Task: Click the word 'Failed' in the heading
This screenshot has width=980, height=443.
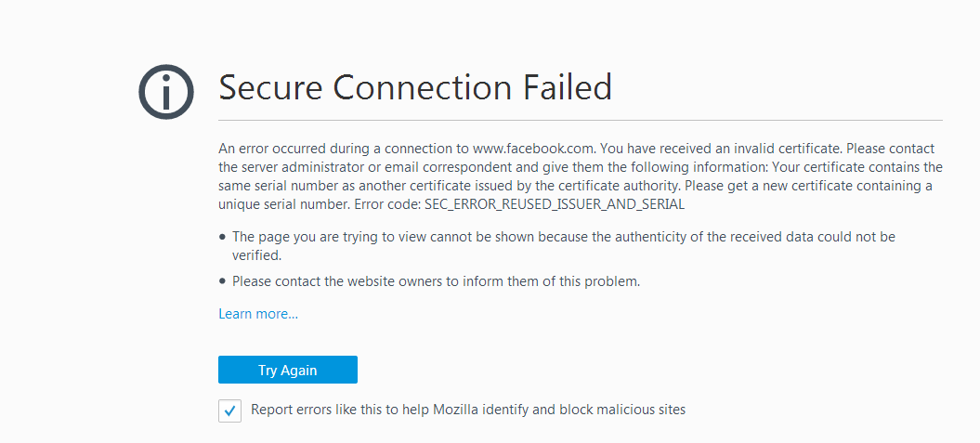Action: tap(568, 88)
